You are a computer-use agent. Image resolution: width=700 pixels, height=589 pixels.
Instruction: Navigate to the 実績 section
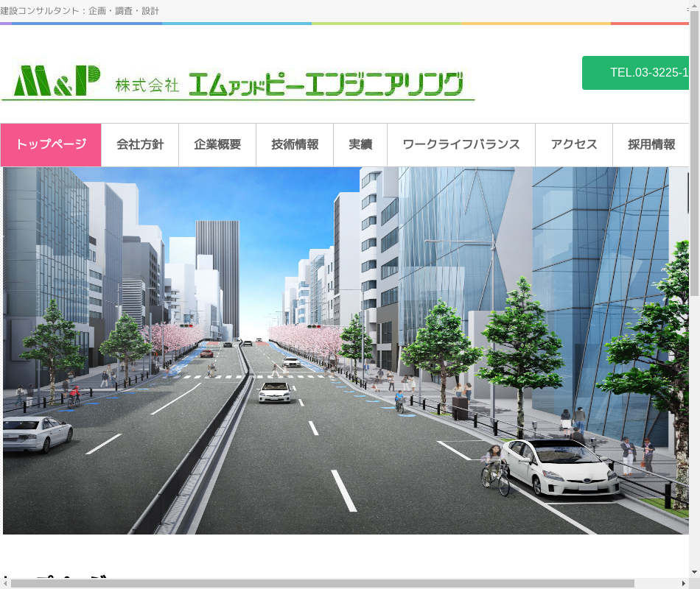pyautogui.click(x=360, y=145)
